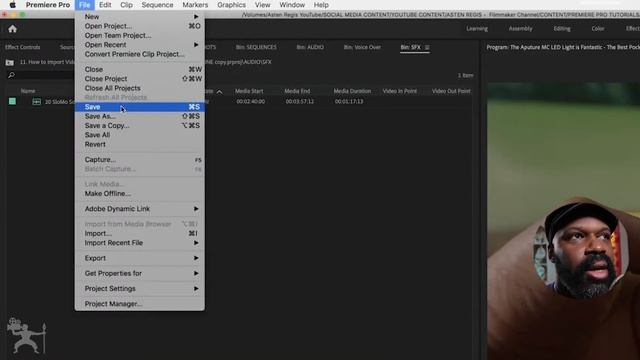
Task: Switch to the Assembly workspace
Action: (520, 29)
